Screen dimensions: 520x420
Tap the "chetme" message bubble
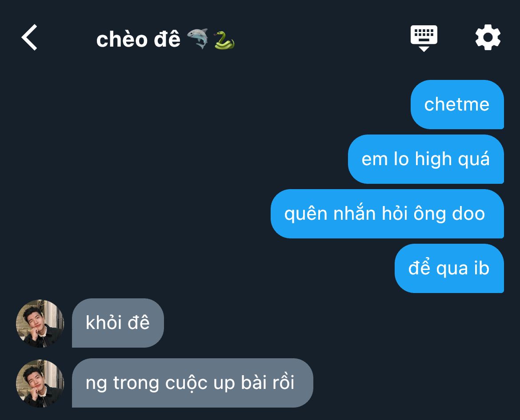click(x=457, y=104)
